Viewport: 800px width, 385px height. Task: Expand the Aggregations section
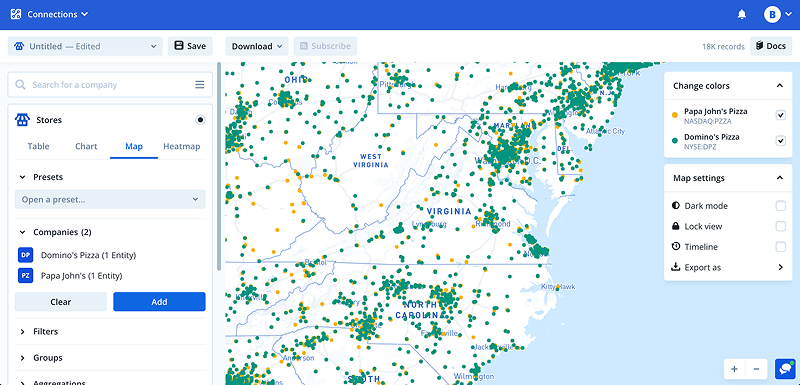[x=22, y=382]
